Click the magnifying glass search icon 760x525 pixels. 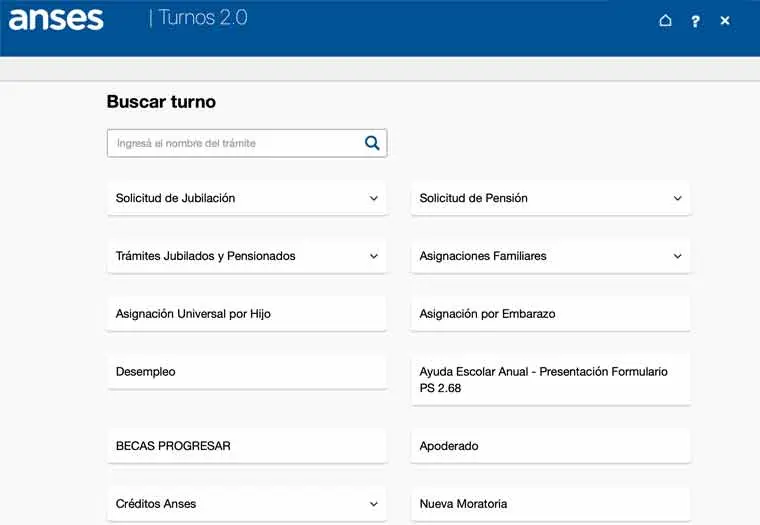tap(372, 143)
